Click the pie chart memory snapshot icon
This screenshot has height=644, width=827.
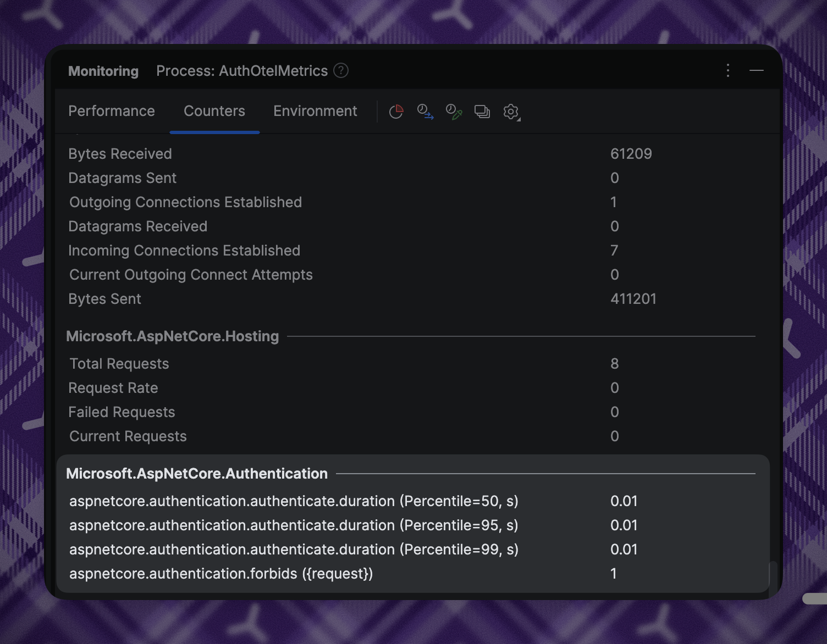(396, 112)
